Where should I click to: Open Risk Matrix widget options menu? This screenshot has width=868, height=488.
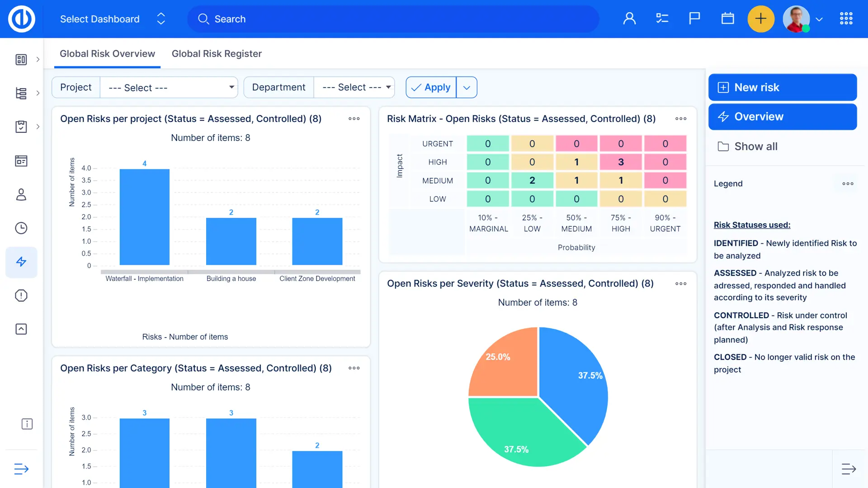[x=681, y=119]
